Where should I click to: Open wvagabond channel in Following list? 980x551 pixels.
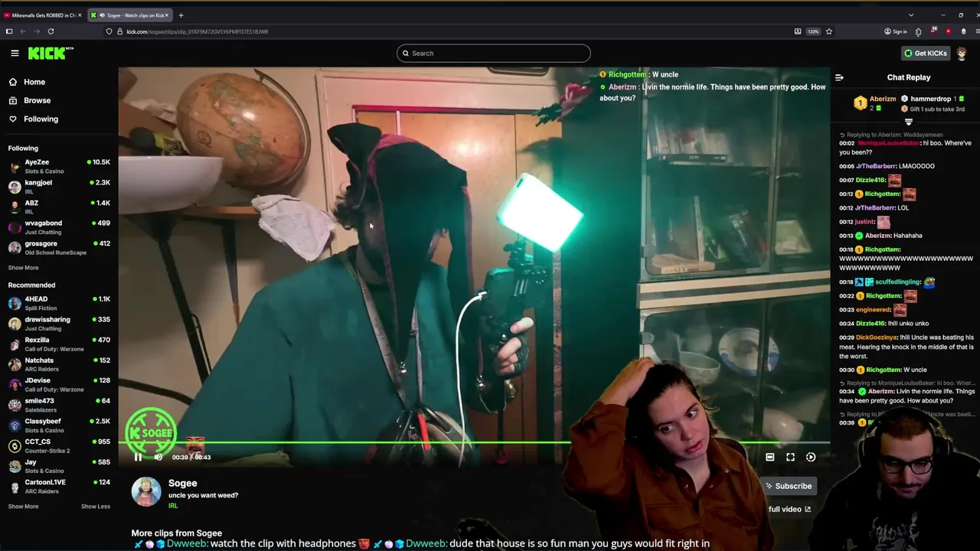59,227
